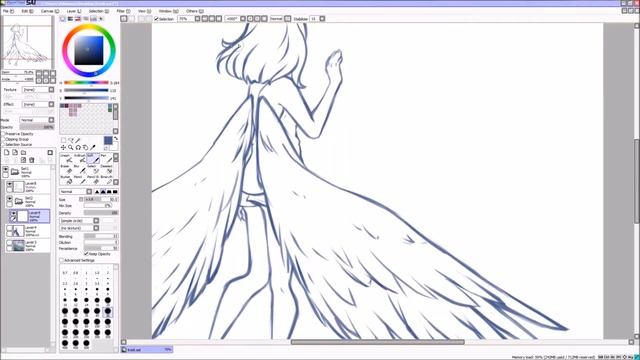Image resolution: width=640 pixels, height=360 pixels.
Task: Open the rotation angle dropdown
Action: coord(243,19)
